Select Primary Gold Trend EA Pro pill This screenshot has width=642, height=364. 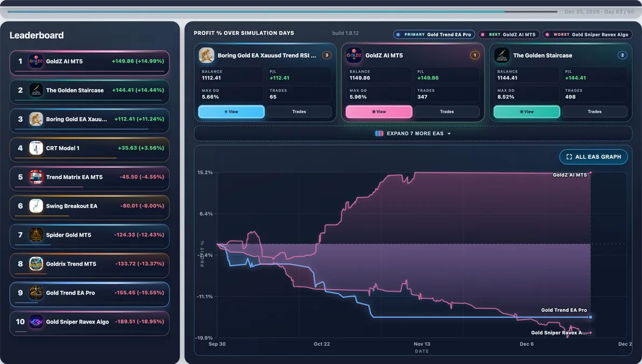(434, 34)
